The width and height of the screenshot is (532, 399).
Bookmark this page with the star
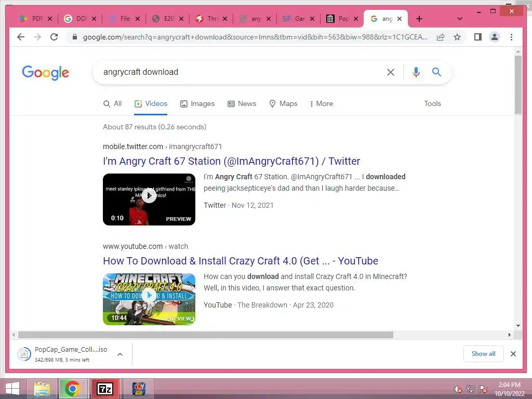point(457,37)
